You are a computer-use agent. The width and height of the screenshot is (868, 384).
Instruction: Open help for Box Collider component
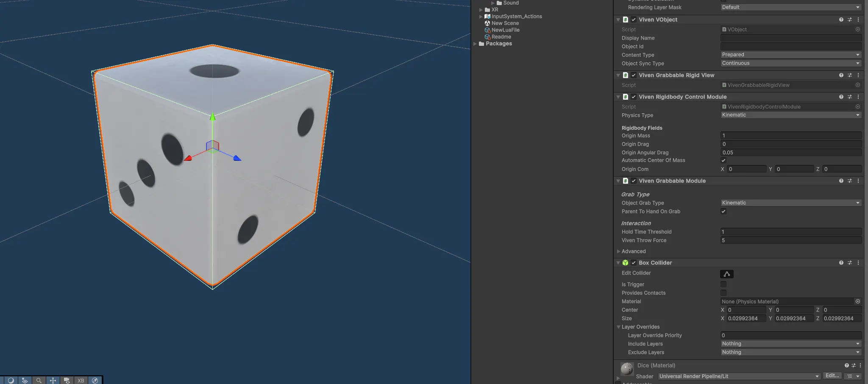pos(841,263)
